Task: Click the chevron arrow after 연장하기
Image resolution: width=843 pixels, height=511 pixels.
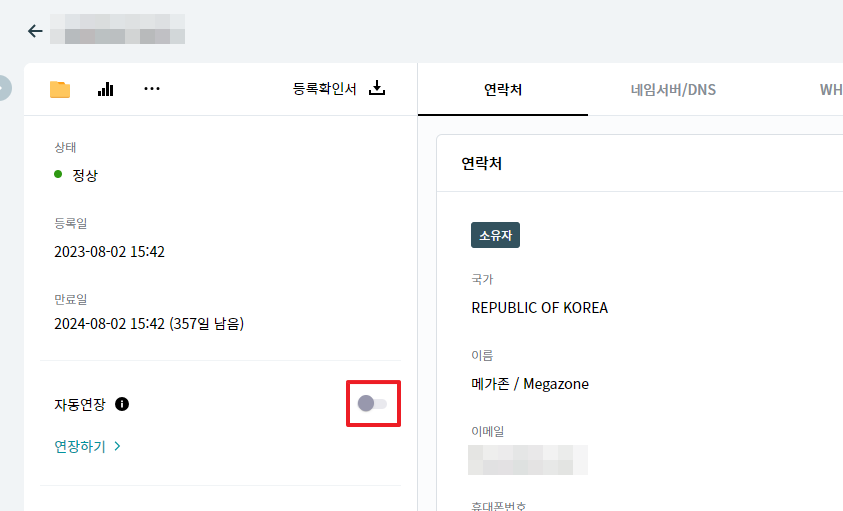Action: point(117,446)
